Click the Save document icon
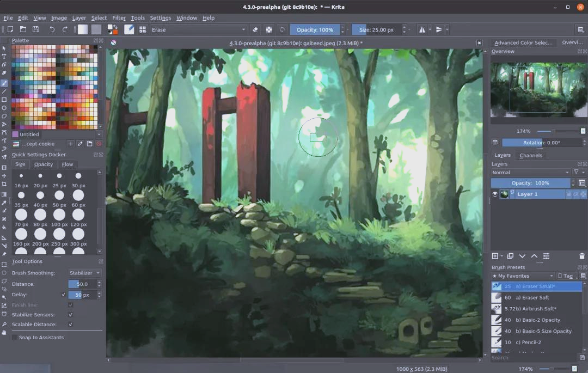 pos(36,29)
